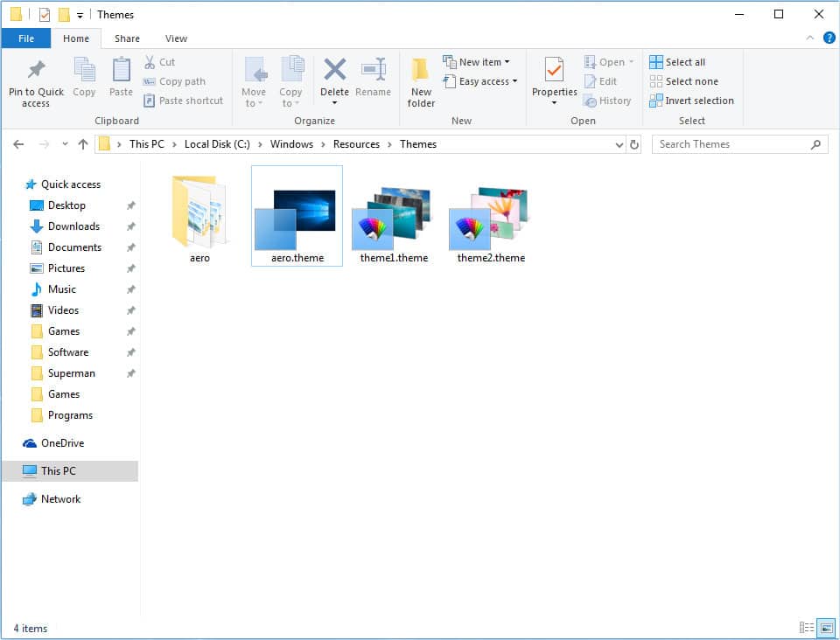Image resolution: width=840 pixels, height=640 pixels.
Task: Open Properties with checkmark icon
Action: [x=554, y=70]
